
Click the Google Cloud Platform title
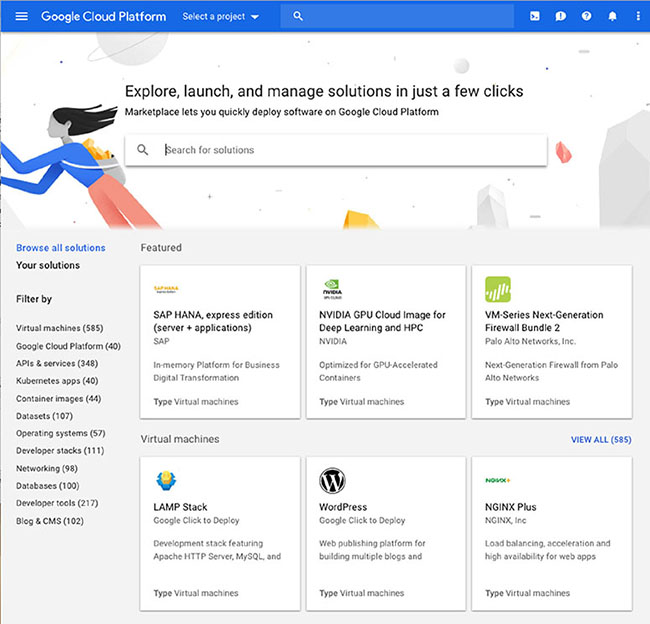104,16
